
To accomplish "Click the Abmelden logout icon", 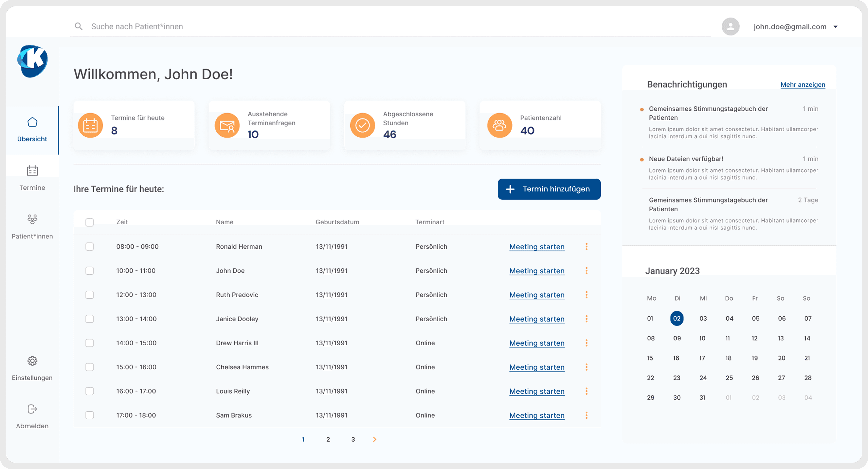I will click(32, 409).
